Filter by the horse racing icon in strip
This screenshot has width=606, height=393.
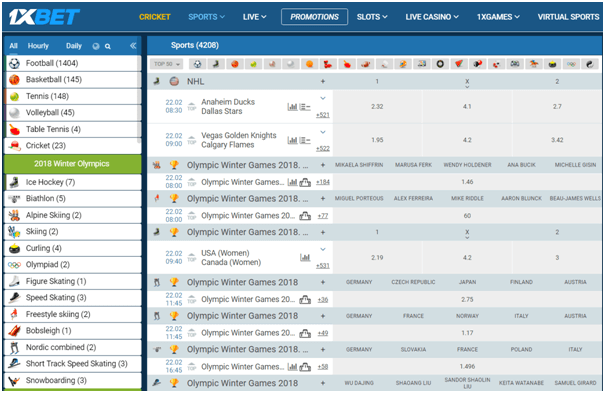[534, 64]
